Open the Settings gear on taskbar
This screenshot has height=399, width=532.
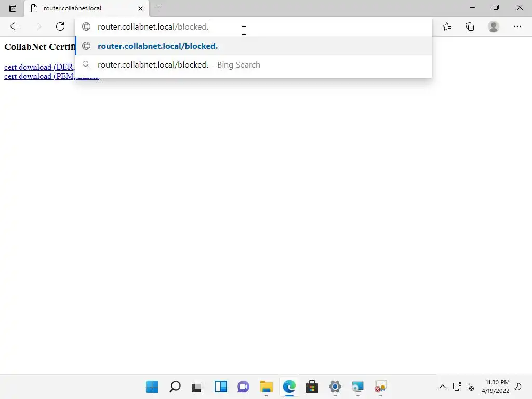[x=335, y=387]
